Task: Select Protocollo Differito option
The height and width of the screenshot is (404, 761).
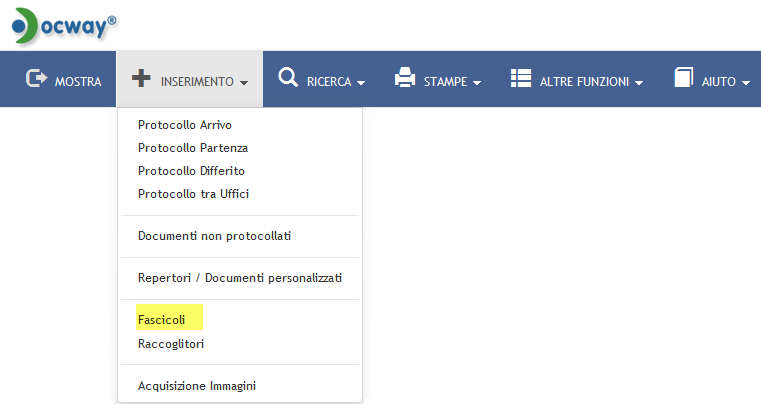Action: pos(191,171)
